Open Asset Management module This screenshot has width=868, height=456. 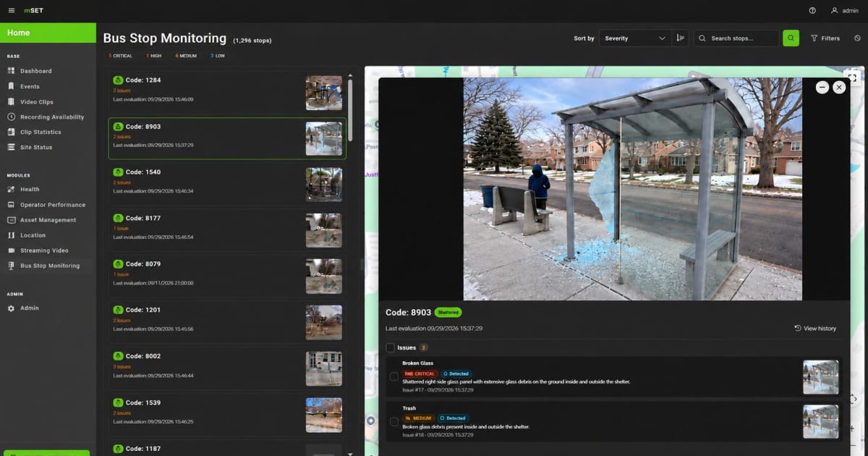tap(48, 220)
